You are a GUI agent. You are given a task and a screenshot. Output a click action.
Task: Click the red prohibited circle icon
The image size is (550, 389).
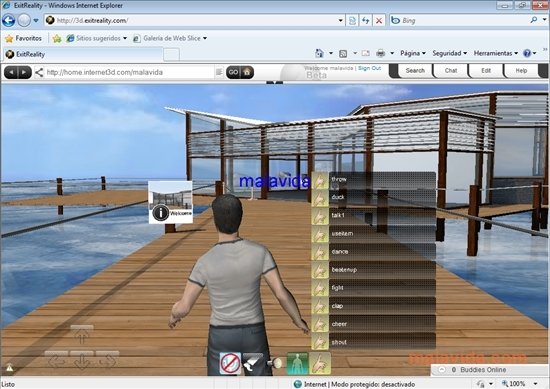click(x=230, y=364)
